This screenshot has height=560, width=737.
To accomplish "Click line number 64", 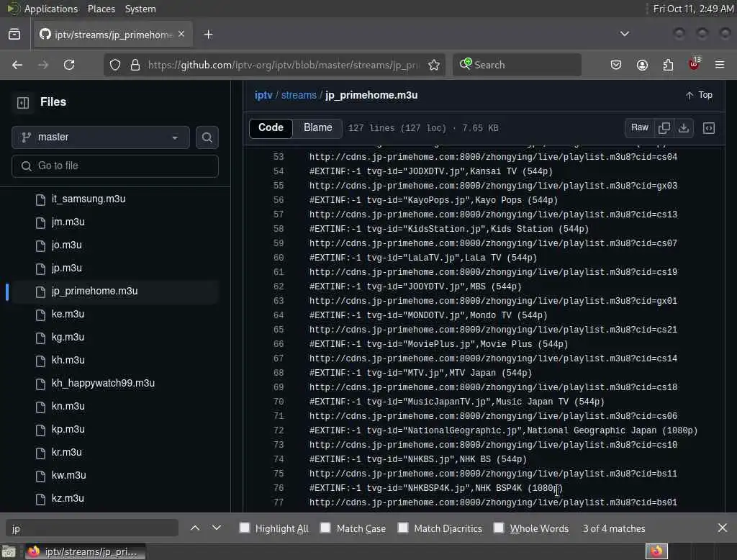I will click(x=279, y=315).
